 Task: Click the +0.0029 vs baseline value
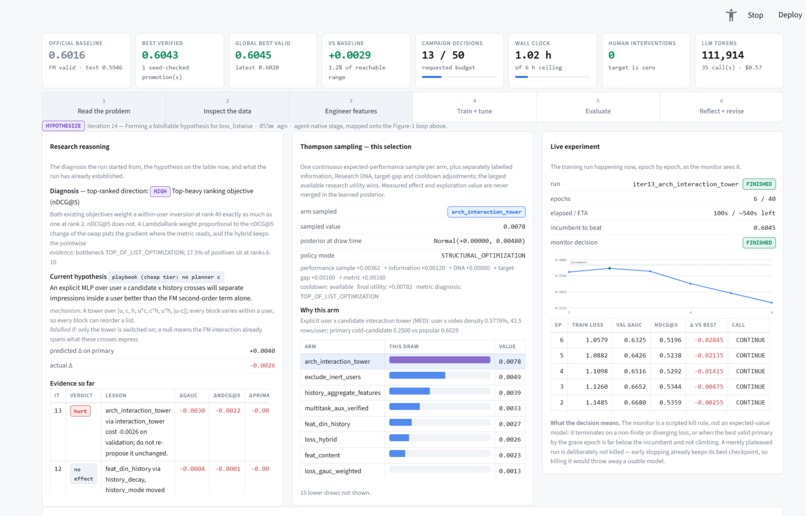[350, 55]
